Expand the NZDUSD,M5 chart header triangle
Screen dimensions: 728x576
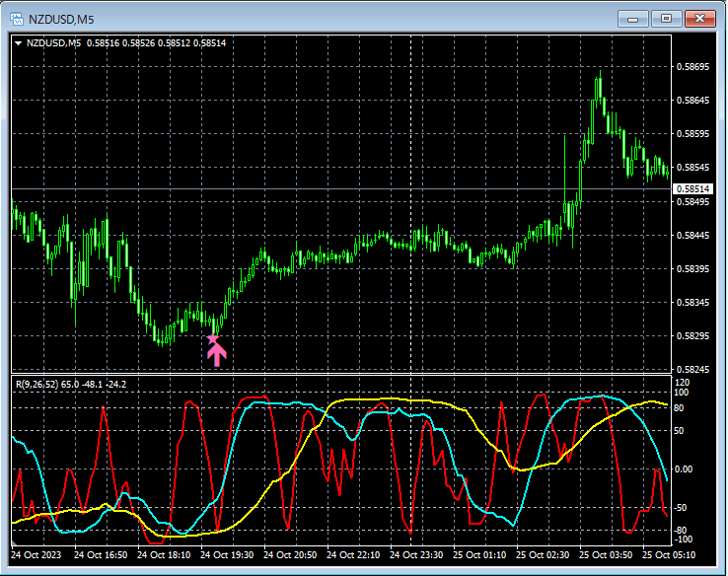pyautogui.click(x=18, y=43)
